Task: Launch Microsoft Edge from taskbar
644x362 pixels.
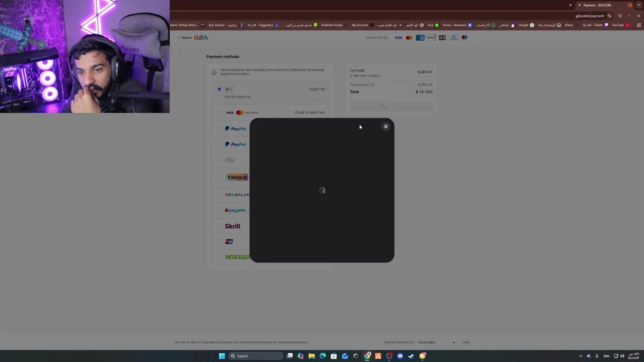Action: tap(323, 356)
